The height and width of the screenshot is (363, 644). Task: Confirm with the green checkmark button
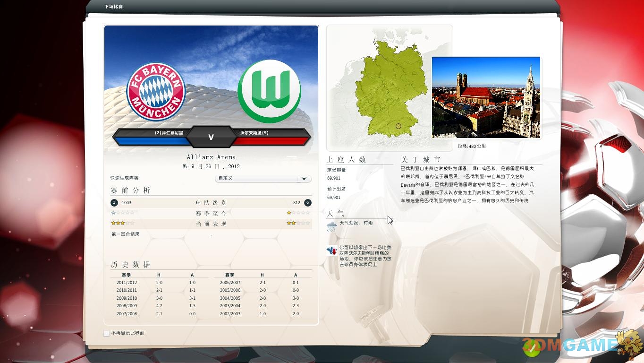click(x=532, y=349)
